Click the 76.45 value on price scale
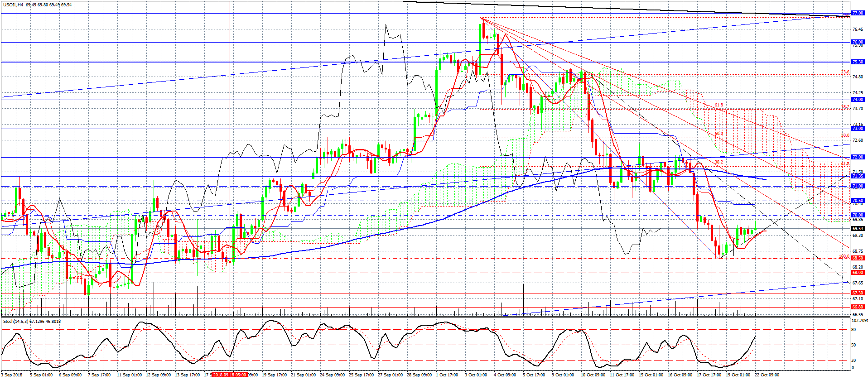Screen dimensions: 868x380 pyautogui.click(x=858, y=29)
